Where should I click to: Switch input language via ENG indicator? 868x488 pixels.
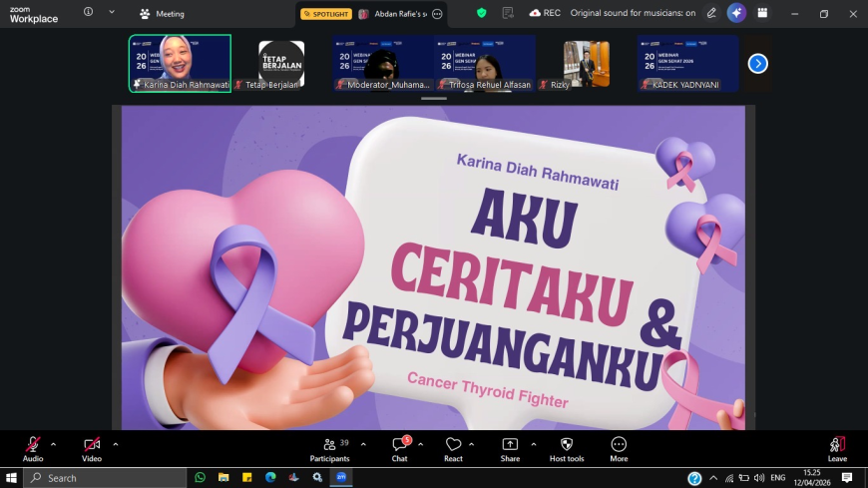[778, 478]
